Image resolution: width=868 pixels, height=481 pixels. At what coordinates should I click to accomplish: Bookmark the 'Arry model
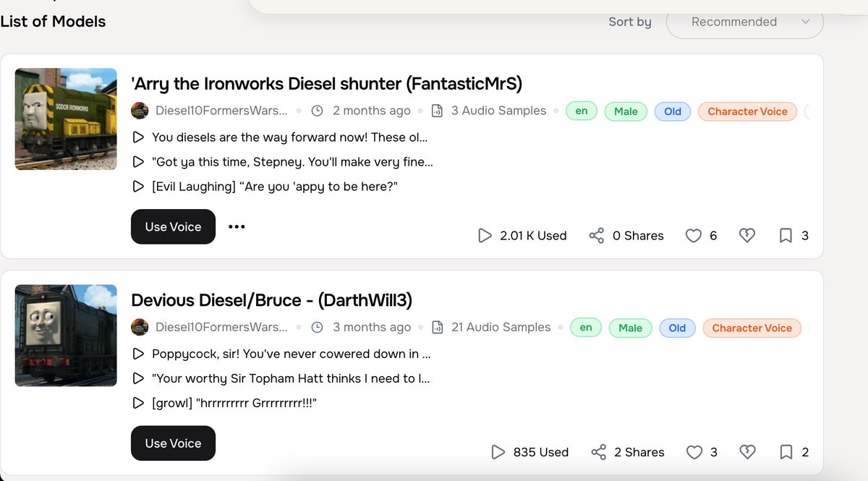tap(786, 236)
